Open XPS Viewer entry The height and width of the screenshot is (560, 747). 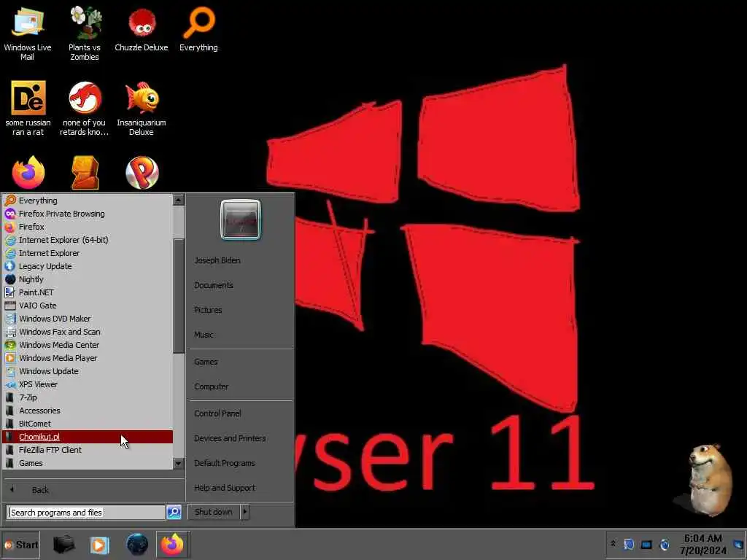(88, 384)
